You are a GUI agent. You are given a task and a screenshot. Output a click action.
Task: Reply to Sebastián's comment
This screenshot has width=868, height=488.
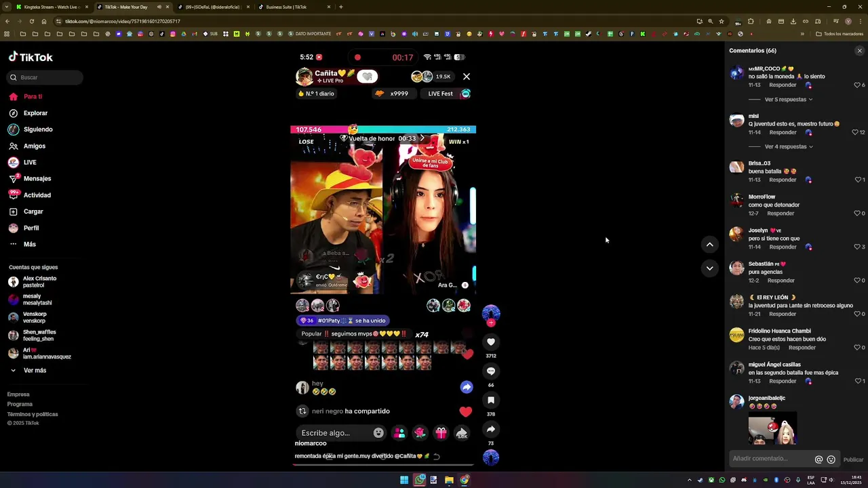point(781,281)
